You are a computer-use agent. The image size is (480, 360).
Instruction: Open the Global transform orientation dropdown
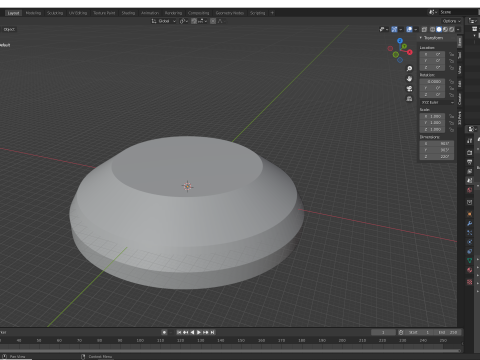163,21
